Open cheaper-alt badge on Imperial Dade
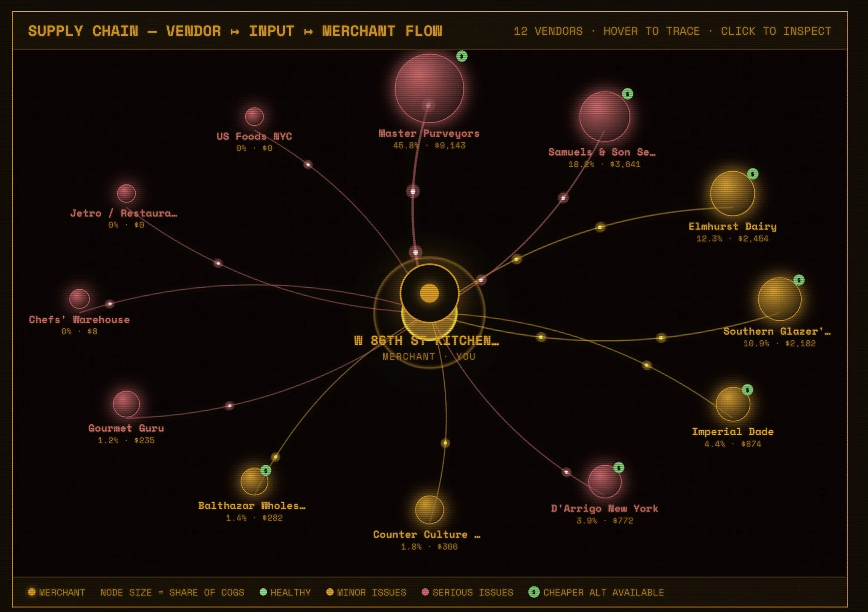Image resolution: width=868 pixels, height=612 pixels. coord(747,390)
